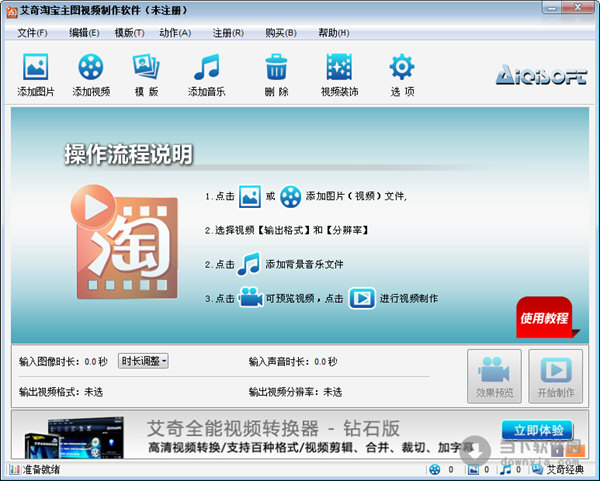Open the 选项 (options) gear icon
The height and width of the screenshot is (481, 600).
pos(402,67)
